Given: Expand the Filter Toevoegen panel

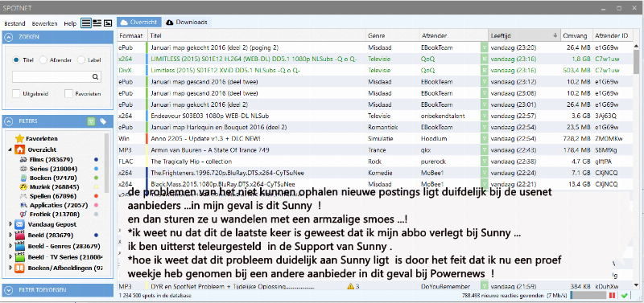Looking at the screenshot, I should click(x=9, y=290).
